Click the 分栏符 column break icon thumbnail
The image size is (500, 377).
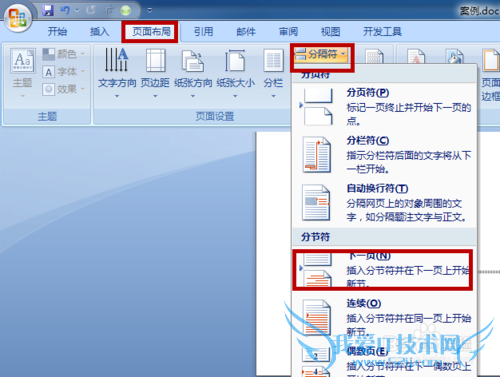point(317,155)
